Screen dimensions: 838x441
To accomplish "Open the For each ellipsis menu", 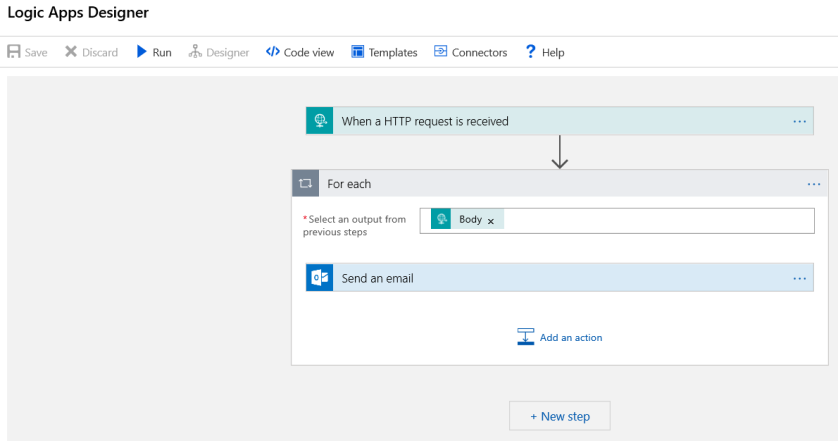I will click(813, 184).
